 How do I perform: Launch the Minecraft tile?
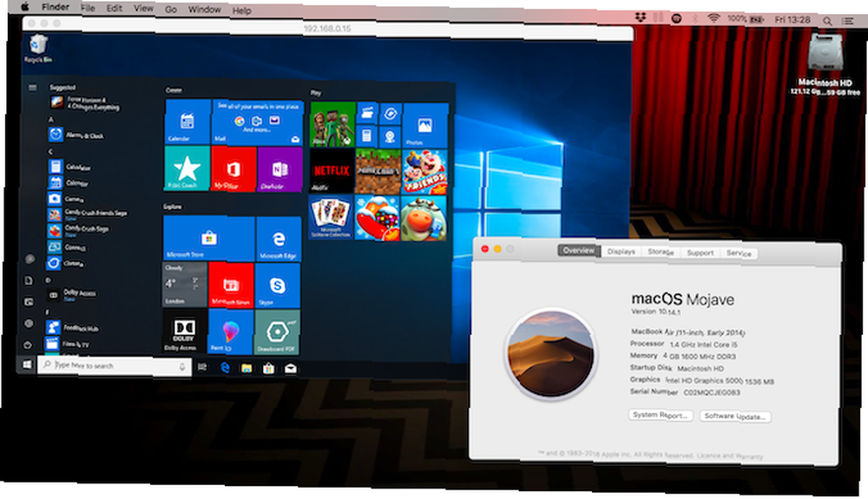378,172
